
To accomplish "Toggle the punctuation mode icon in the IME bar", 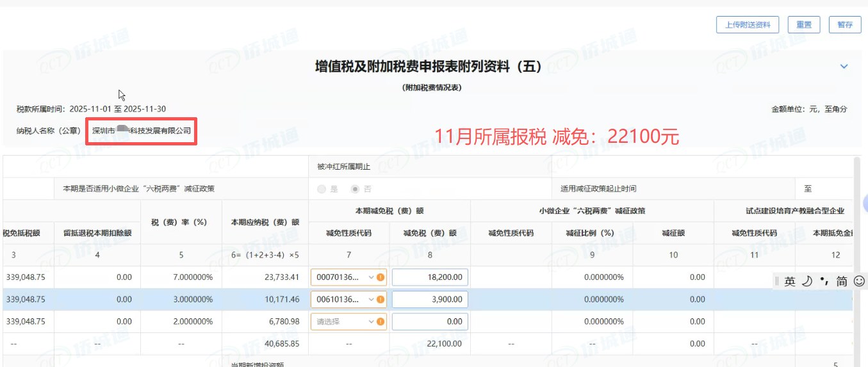I will click(824, 281).
